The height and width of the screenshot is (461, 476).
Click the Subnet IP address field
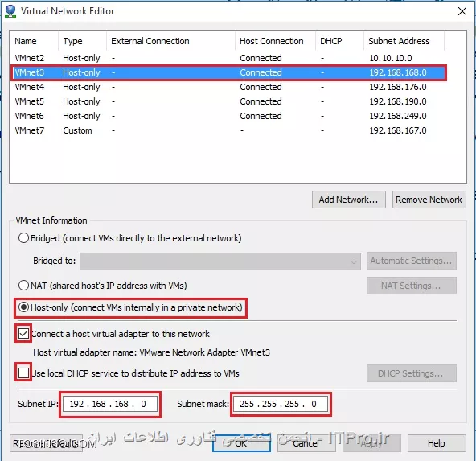110,404
